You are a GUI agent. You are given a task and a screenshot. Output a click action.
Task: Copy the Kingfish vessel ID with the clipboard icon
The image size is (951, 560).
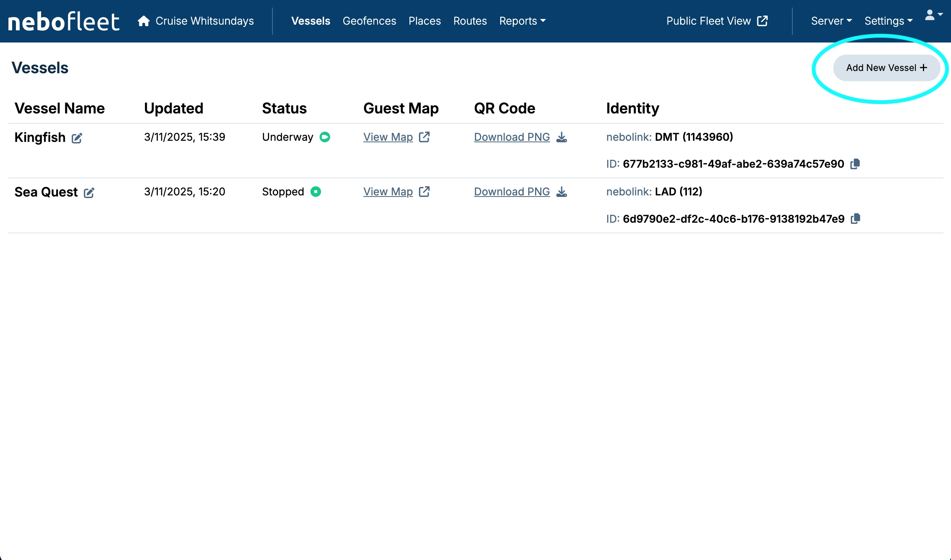[855, 164]
